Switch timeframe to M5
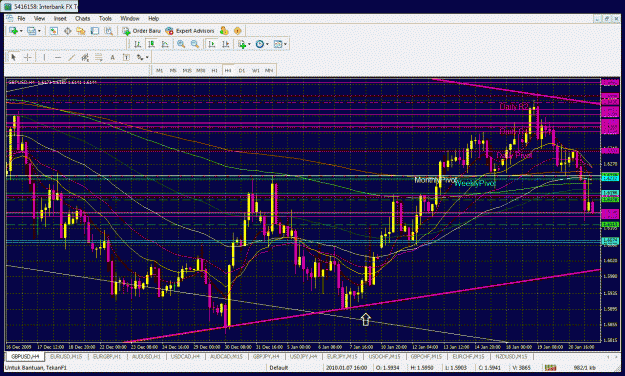The width and height of the screenshot is (625, 376). (173, 70)
